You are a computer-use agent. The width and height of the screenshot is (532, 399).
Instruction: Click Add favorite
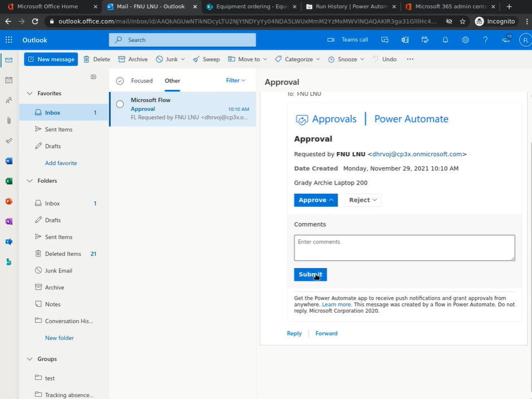[61, 163]
